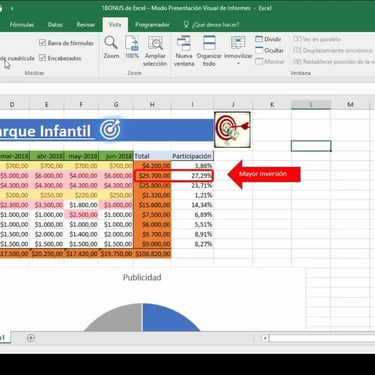Open a Nueva ventana
Image resolution: width=375 pixels, height=375 pixels.
click(184, 51)
